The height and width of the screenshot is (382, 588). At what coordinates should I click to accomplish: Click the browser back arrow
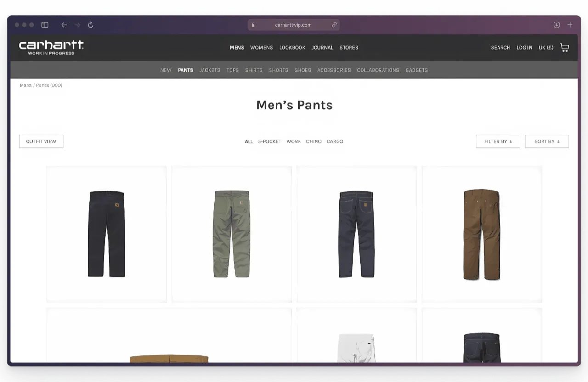pyautogui.click(x=64, y=25)
